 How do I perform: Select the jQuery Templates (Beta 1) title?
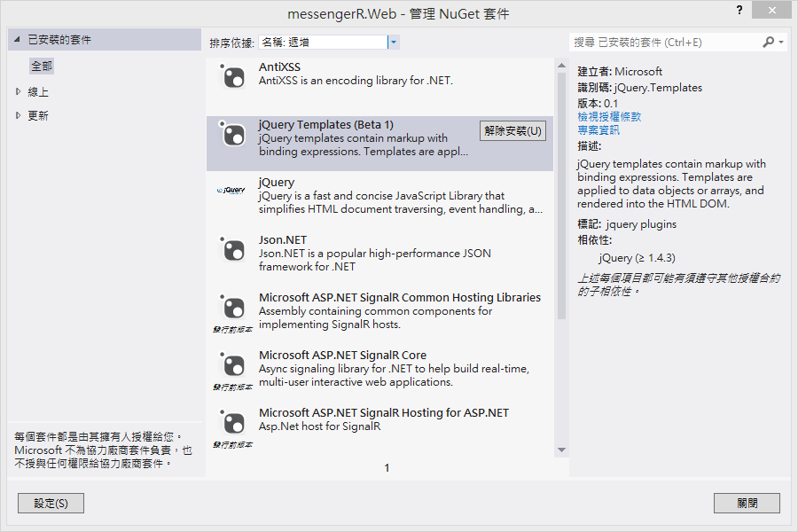(325, 125)
